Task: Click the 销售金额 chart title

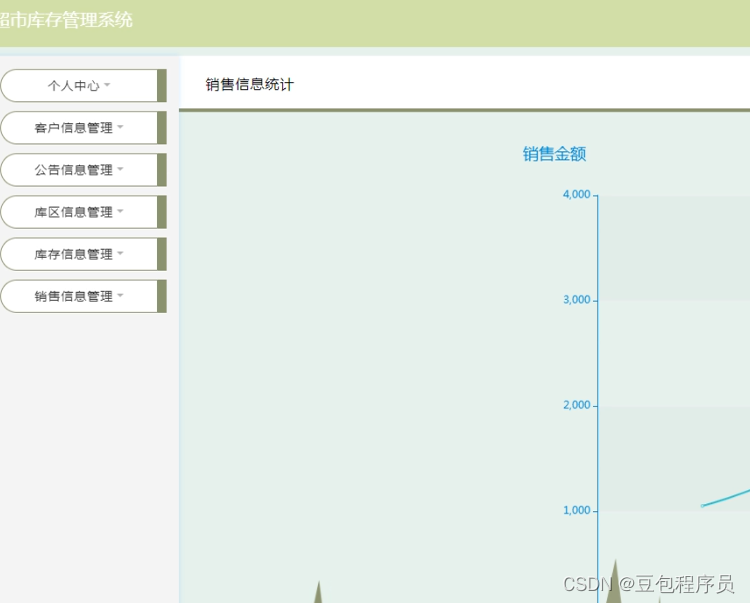Action: tap(554, 154)
